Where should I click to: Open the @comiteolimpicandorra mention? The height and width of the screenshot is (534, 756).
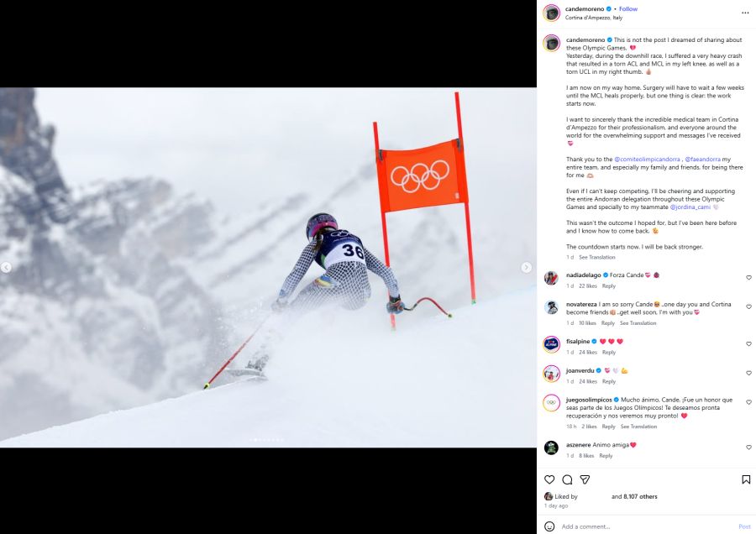pos(647,159)
